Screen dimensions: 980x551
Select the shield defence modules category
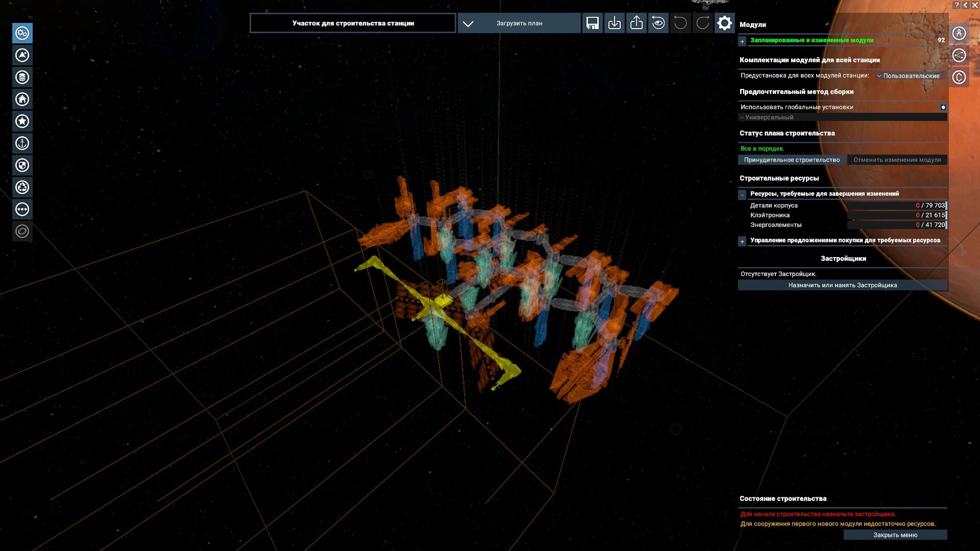pos(22,165)
